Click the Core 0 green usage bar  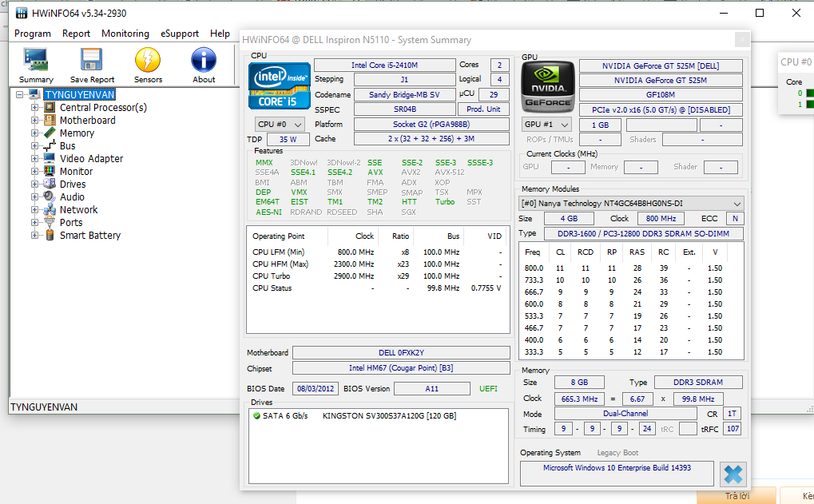[x=810, y=93]
